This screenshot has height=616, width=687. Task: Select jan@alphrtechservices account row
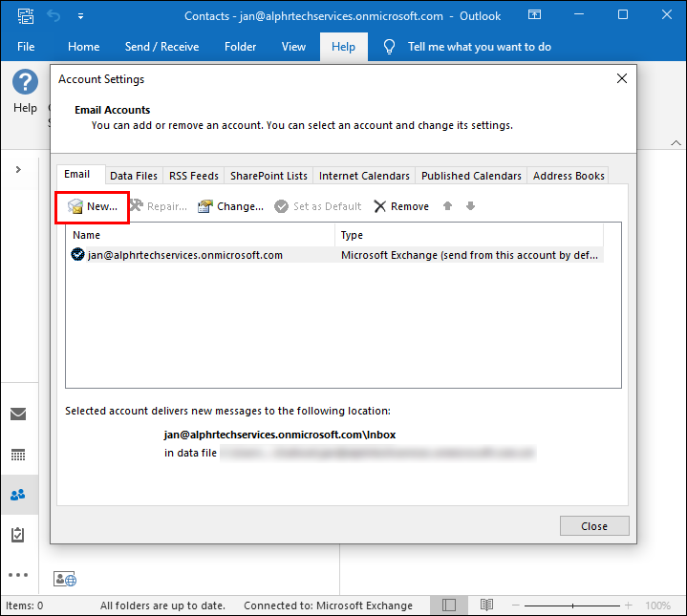click(336, 255)
